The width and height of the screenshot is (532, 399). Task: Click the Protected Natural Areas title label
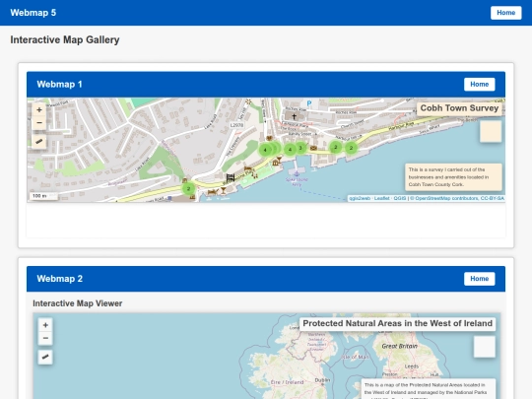click(x=397, y=323)
